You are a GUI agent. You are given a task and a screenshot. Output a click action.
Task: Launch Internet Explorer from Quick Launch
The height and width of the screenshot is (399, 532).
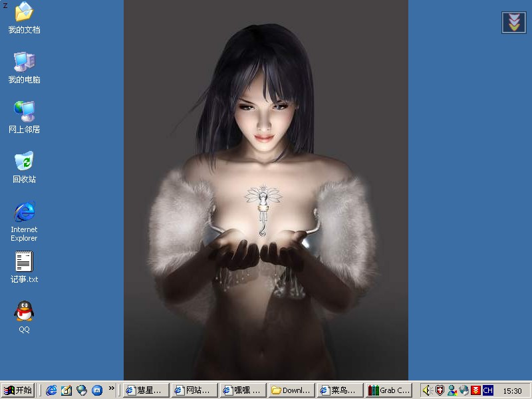pyautogui.click(x=52, y=390)
